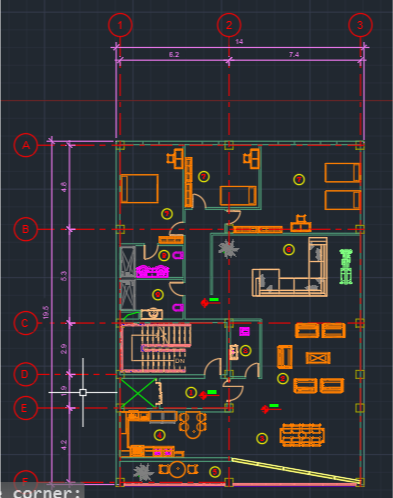393x498 pixels.
Task: Select grid bubble 3 at top right
Action: click(x=360, y=25)
